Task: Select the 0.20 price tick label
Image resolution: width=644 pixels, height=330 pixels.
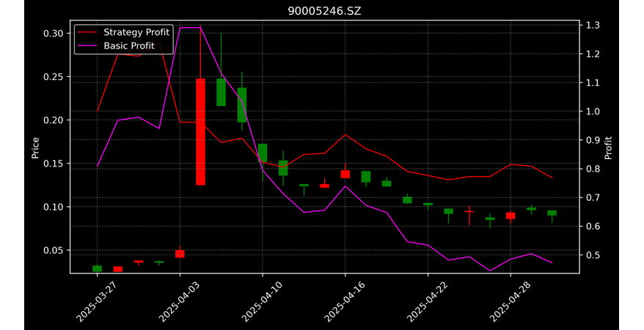Action: [54, 120]
